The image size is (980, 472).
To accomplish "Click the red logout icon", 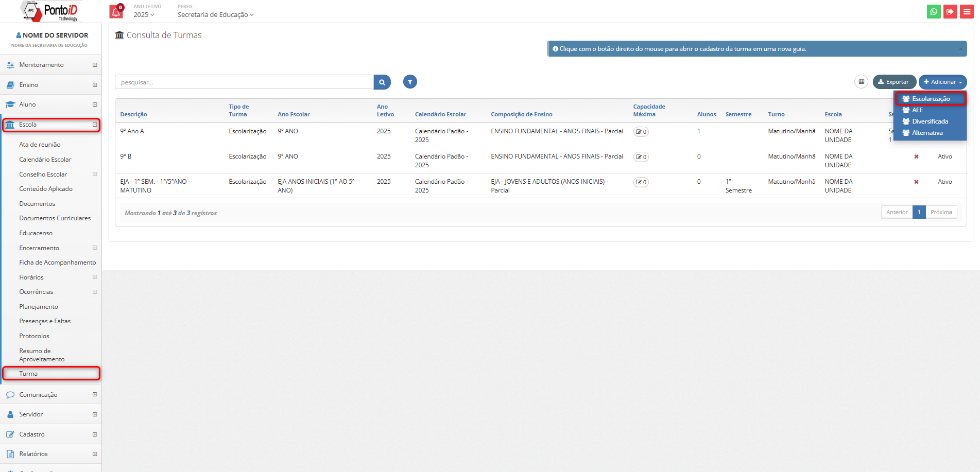I will [x=950, y=11].
